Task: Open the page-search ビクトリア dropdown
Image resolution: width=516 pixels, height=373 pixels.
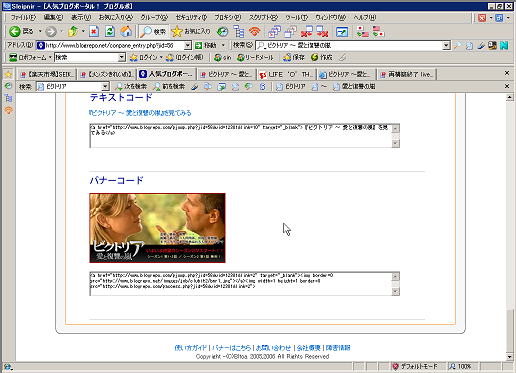Action: [105, 87]
